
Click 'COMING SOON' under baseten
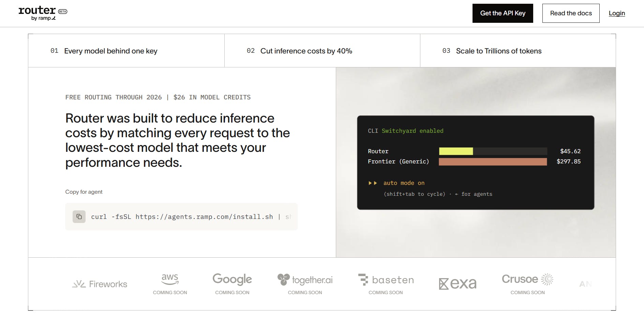(386, 292)
